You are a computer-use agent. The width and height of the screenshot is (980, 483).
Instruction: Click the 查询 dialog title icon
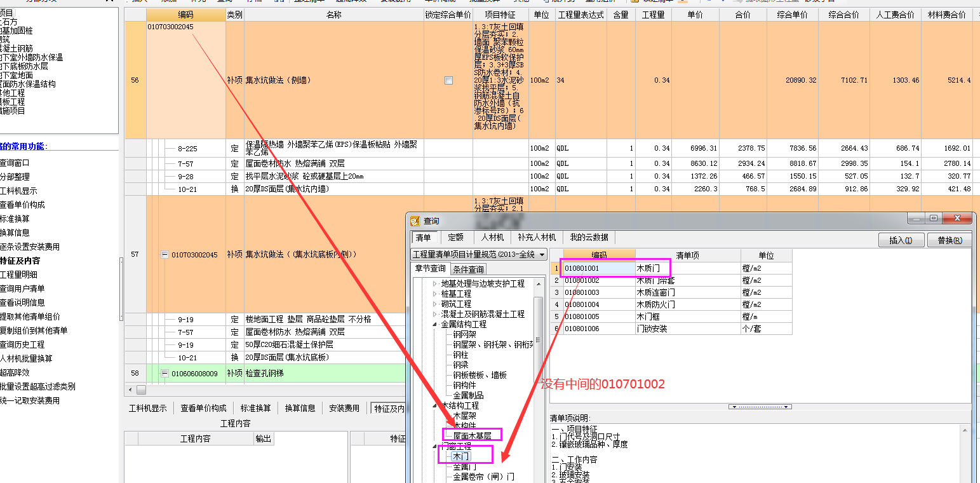(x=415, y=221)
